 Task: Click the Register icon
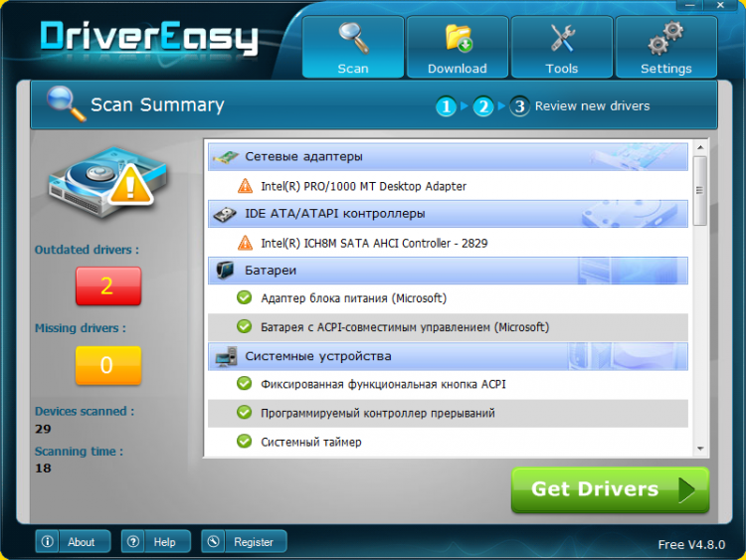(x=213, y=541)
